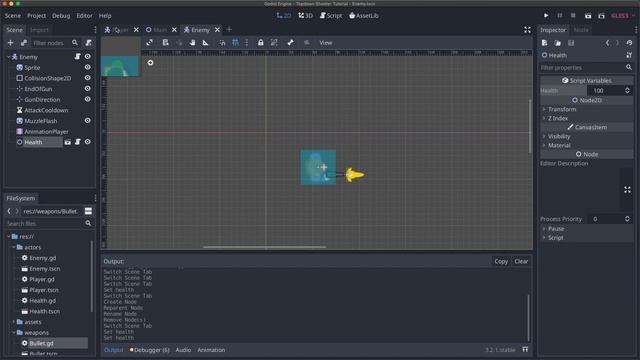640x360 pixels.
Task: Hide the CollisionShape2D node
Action: (x=87, y=78)
